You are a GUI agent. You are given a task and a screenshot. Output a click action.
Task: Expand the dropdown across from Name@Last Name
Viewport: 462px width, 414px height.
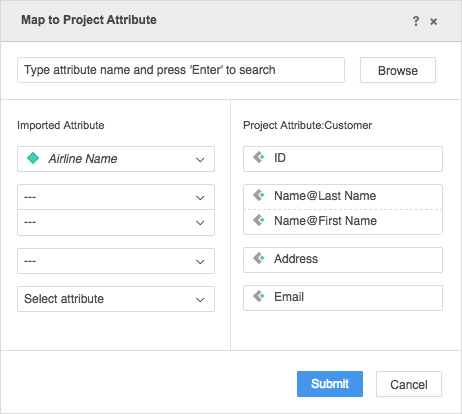(116, 197)
